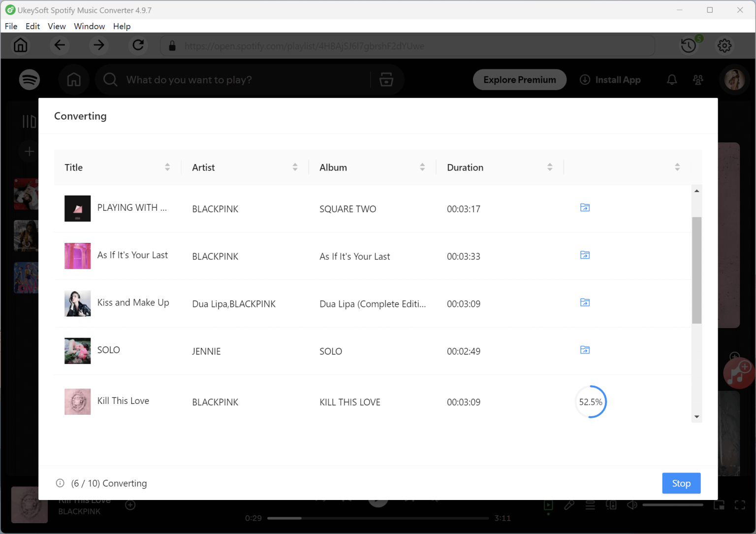The width and height of the screenshot is (756, 534).
Task: Open output folder for Kiss and Make Up
Action: pos(585,302)
